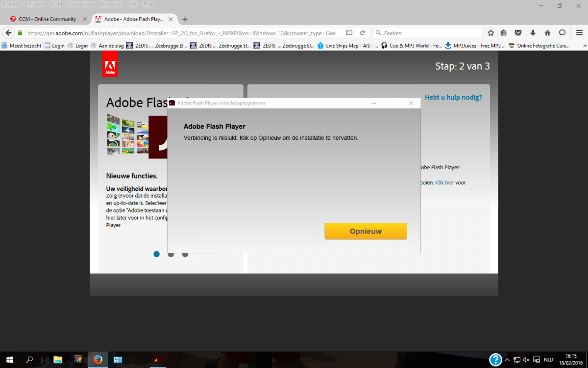Click the muted volume tray icon
Image resolution: width=588 pixels, height=368 pixels.
click(526, 360)
